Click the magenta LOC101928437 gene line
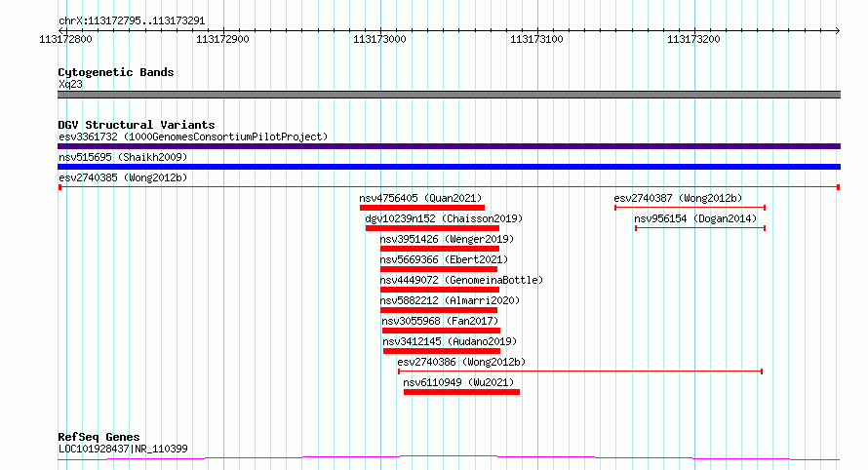The image size is (868, 470). [x=449, y=458]
